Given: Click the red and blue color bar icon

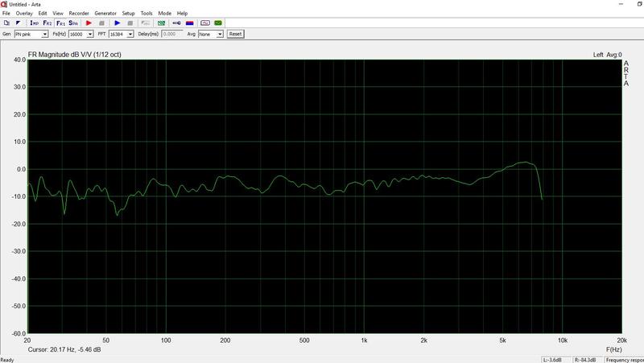Looking at the screenshot, I should [x=189, y=23].
